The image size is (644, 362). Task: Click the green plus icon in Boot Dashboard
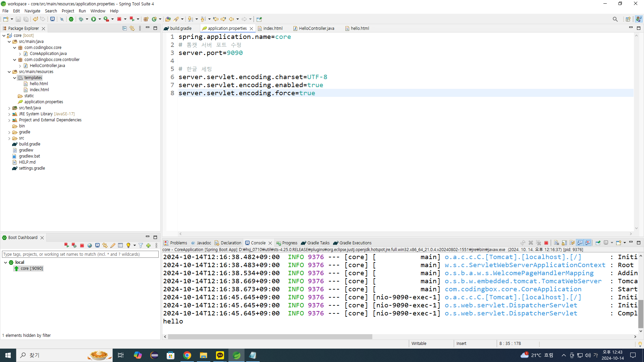click(x=149, y=245)
